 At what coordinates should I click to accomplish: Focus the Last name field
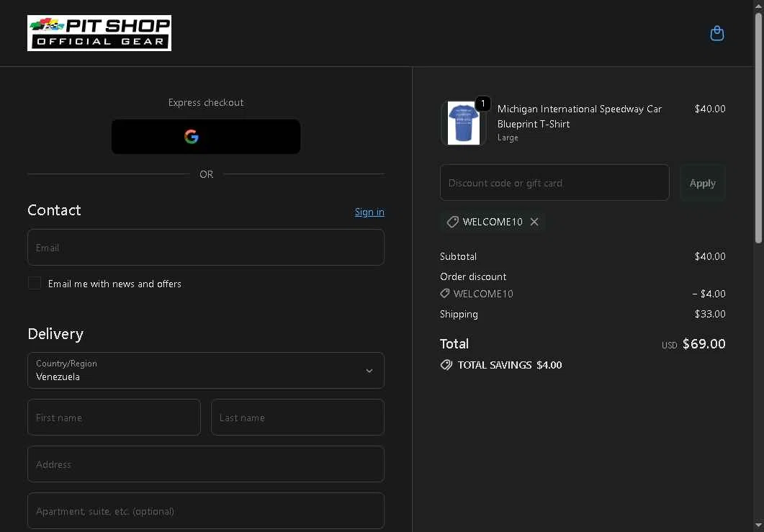point(297,417)
